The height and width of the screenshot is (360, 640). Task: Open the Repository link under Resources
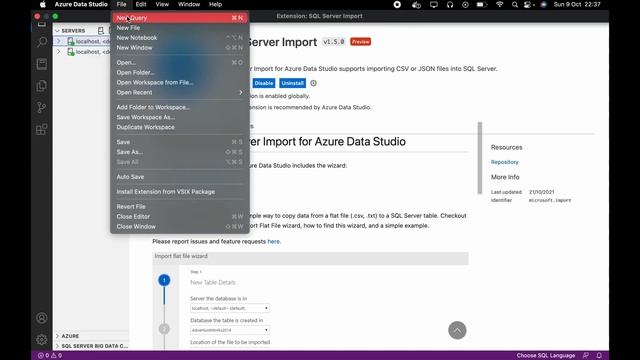(x=504, y=162)
